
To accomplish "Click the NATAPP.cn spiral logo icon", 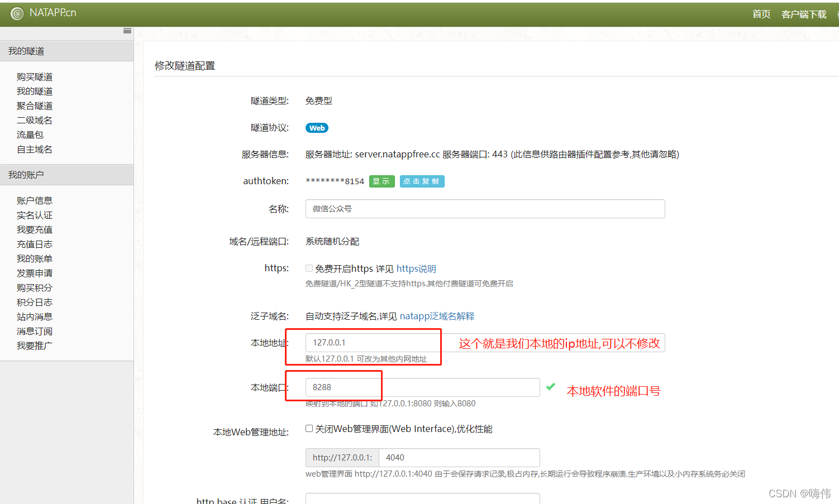I will tap(17, 13).
